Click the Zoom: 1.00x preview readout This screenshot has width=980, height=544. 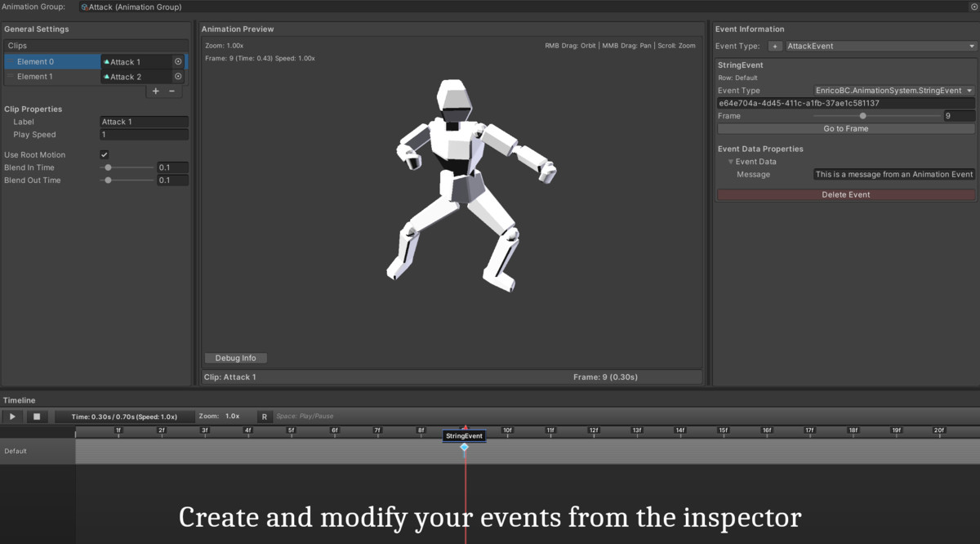[225, 46]
